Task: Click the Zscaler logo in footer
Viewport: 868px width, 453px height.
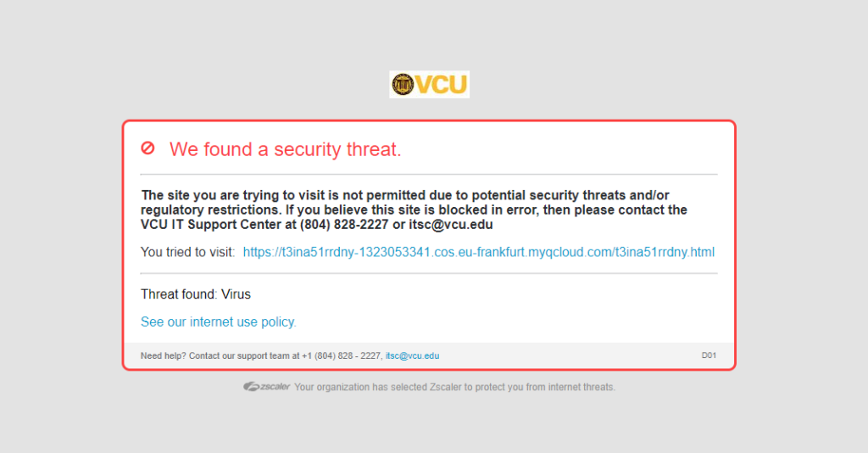Action: coord(267,387)
